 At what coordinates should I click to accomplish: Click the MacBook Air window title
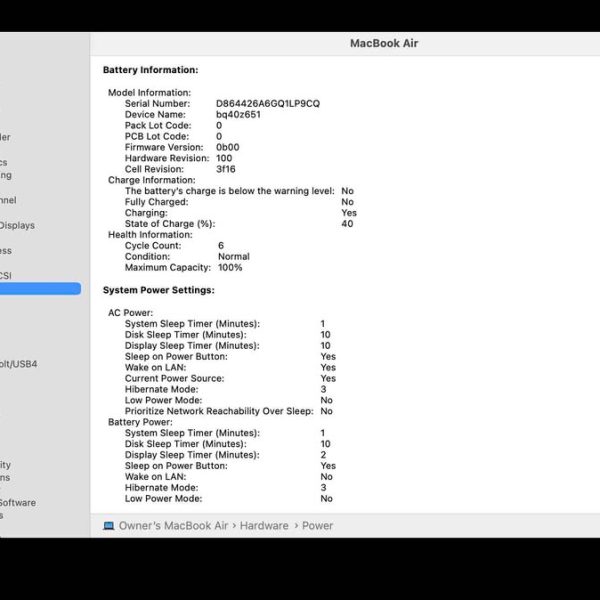tap(384, 43)
